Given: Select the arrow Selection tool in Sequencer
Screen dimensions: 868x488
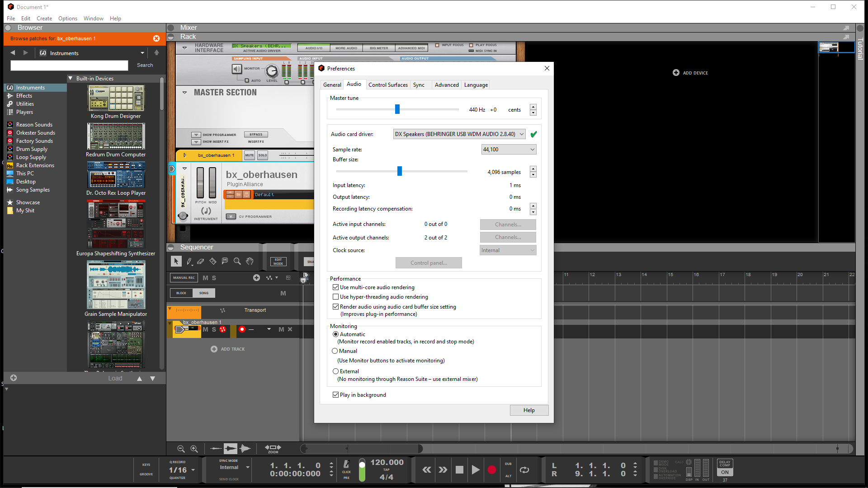Looking at the screenshot, I should [176, 261].
